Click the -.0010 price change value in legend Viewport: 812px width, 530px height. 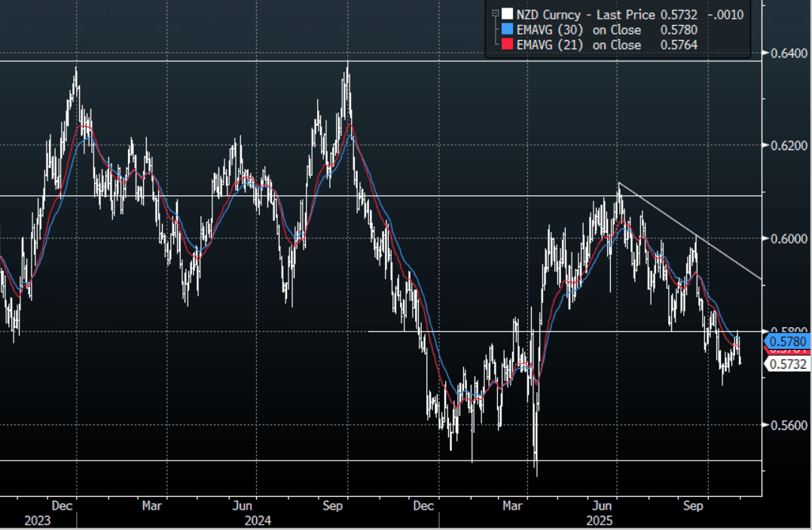click(x=726, y=14)
